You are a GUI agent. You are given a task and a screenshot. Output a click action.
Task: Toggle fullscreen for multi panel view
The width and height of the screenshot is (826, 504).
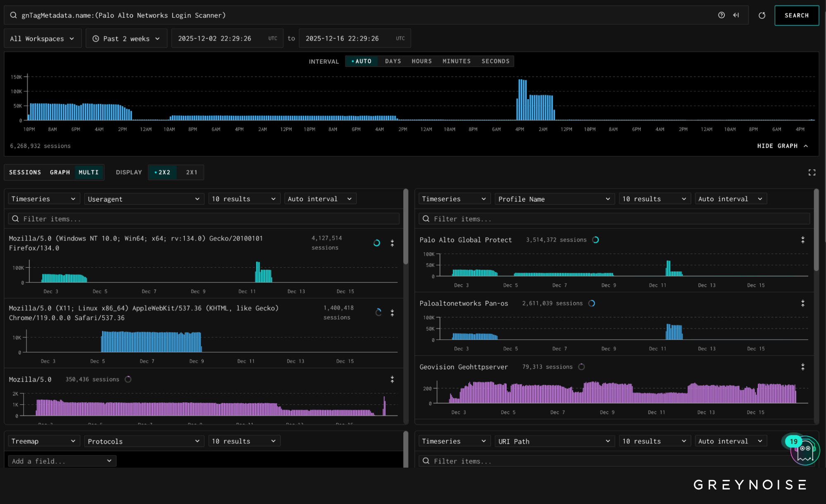(x=812, y=172)
